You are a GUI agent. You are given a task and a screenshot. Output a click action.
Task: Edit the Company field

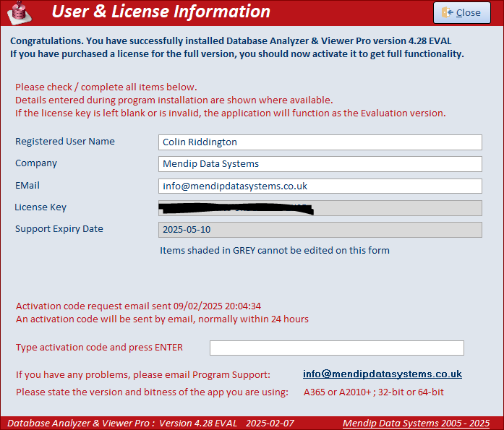click(x=320, y=164)
